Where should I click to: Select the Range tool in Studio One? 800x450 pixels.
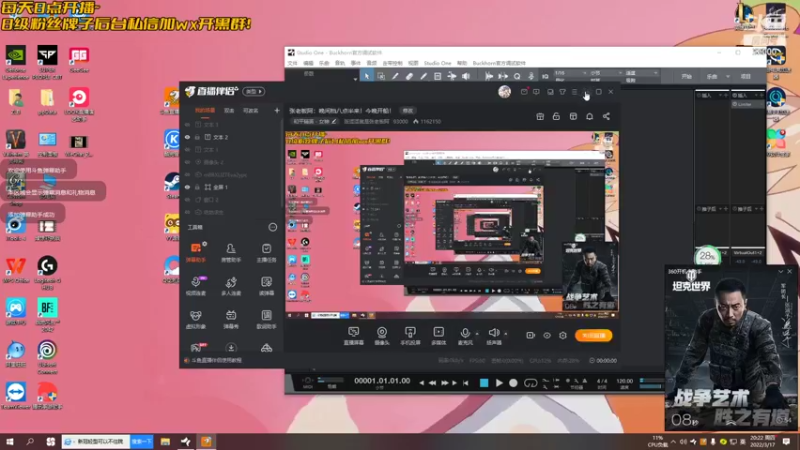point(381,77)
